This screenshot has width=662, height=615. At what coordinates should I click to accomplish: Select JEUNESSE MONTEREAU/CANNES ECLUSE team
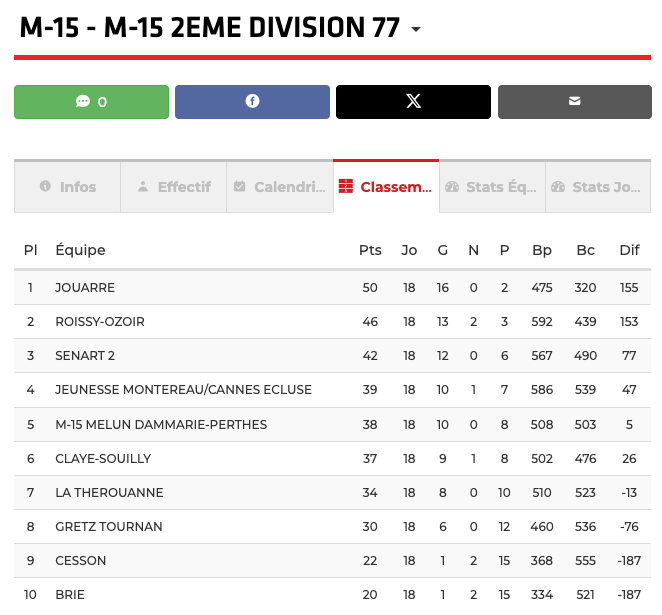pos(183,390)
